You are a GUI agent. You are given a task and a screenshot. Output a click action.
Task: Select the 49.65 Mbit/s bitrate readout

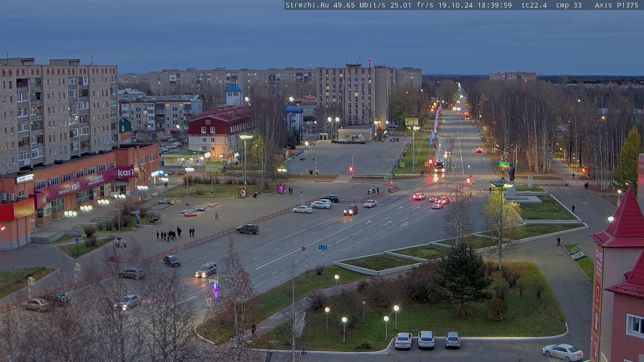[360, 5]
